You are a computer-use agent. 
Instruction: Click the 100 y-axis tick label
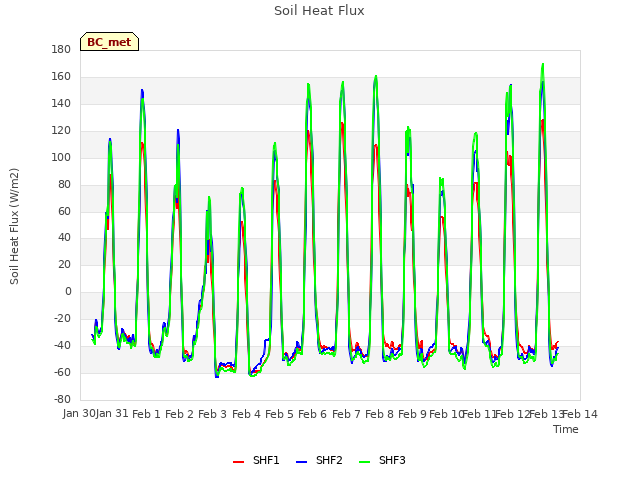pos(61,158)
